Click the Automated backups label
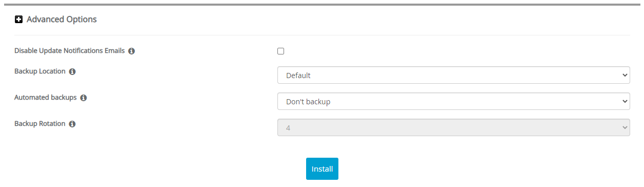644x187 pixels. (x=46, y=97)
